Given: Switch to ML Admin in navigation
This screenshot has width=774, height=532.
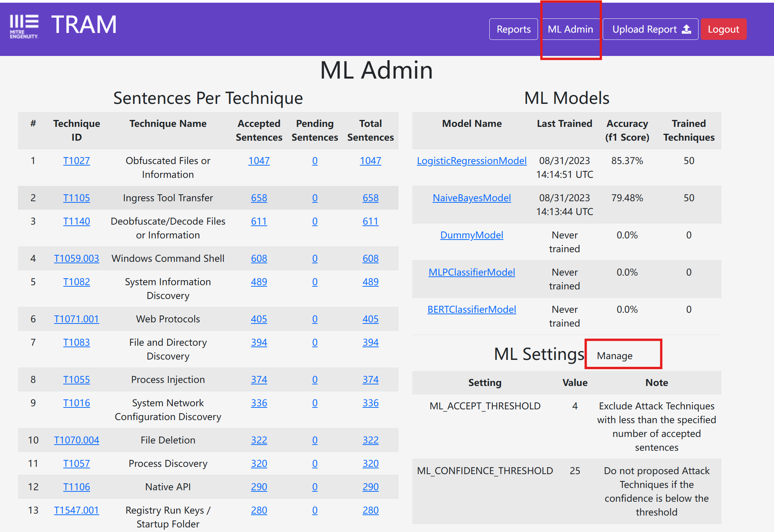Looking at the screenshot, I should pyautogui.click(x=570, y=29).
